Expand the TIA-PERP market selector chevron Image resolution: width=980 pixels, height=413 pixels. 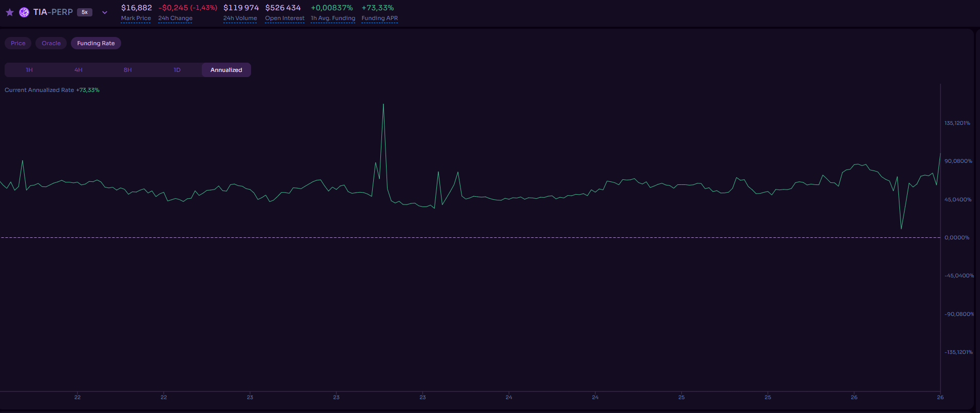105,12
